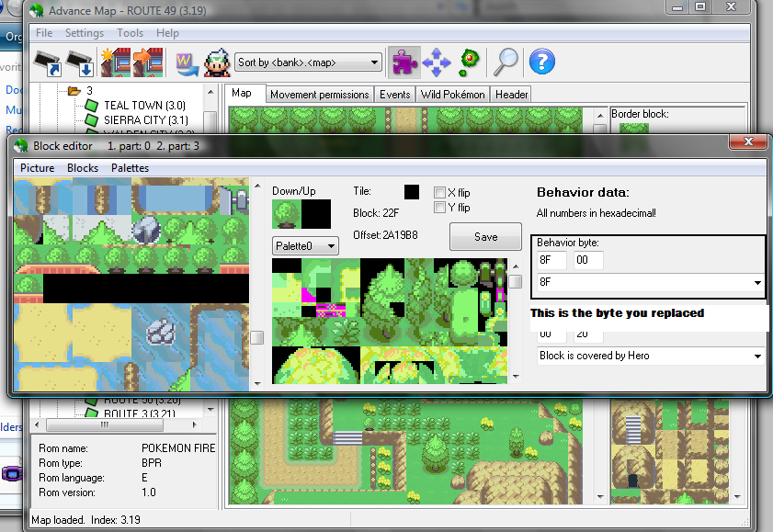Click the green map icon beside SIERRA CITY
Screen dimensions: 773x532
pyautogui.click(x=91, y=119)
